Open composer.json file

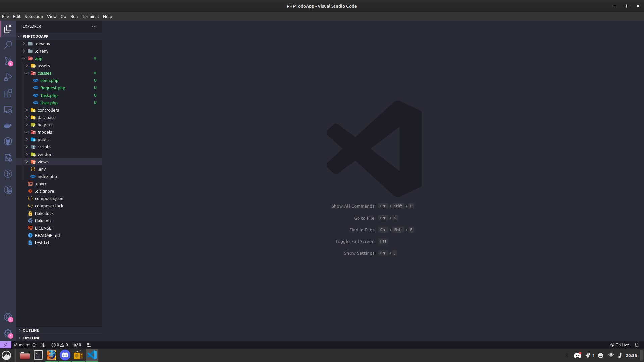(x=59, y=198)
